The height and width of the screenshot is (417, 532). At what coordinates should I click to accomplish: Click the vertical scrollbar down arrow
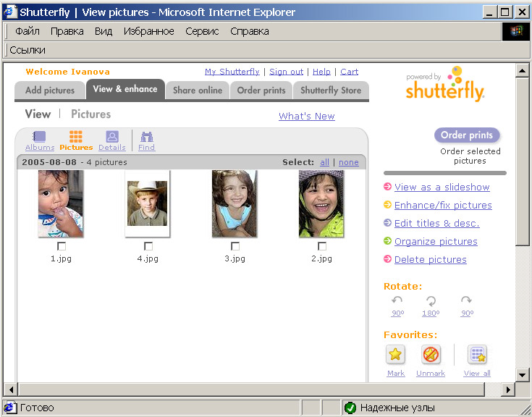[x=522, y=374]
